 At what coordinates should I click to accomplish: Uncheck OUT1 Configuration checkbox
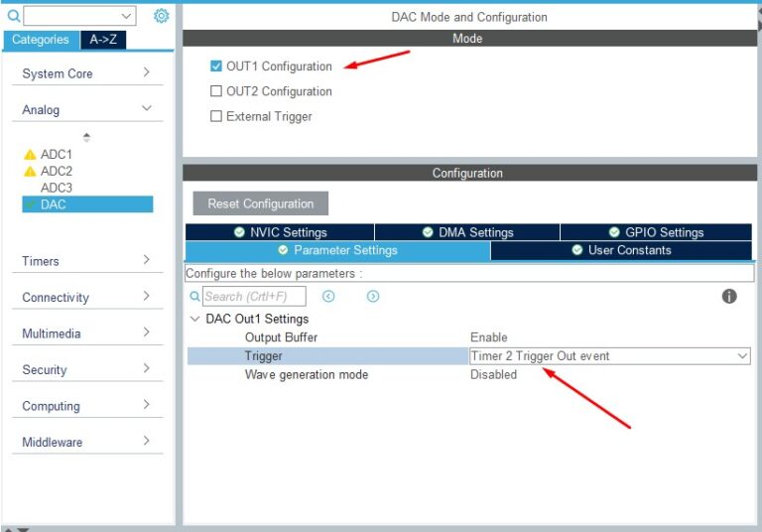tap(216, 66)
